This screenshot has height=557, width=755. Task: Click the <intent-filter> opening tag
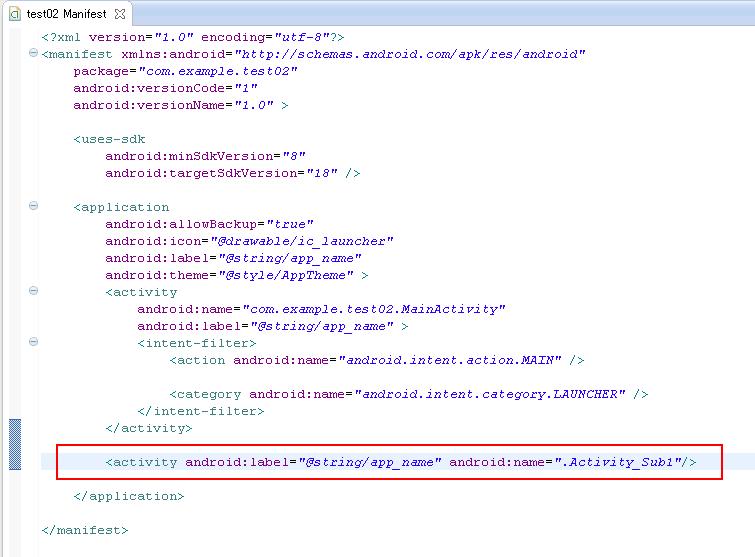pyautogui.click(x=197, y=343)
